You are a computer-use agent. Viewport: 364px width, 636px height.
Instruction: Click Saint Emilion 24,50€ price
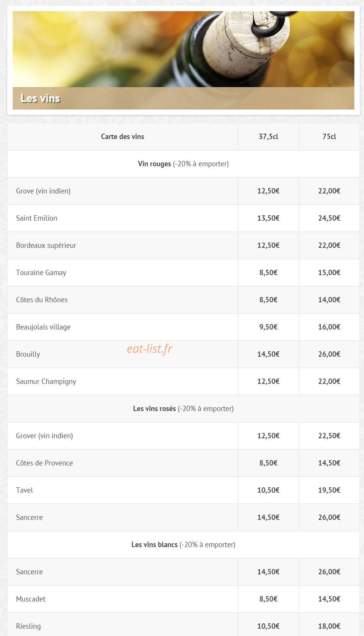(329, 218)
